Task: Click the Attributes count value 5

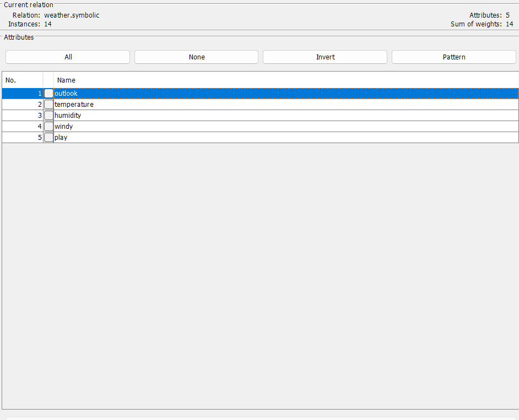Action: pos(507,15)
